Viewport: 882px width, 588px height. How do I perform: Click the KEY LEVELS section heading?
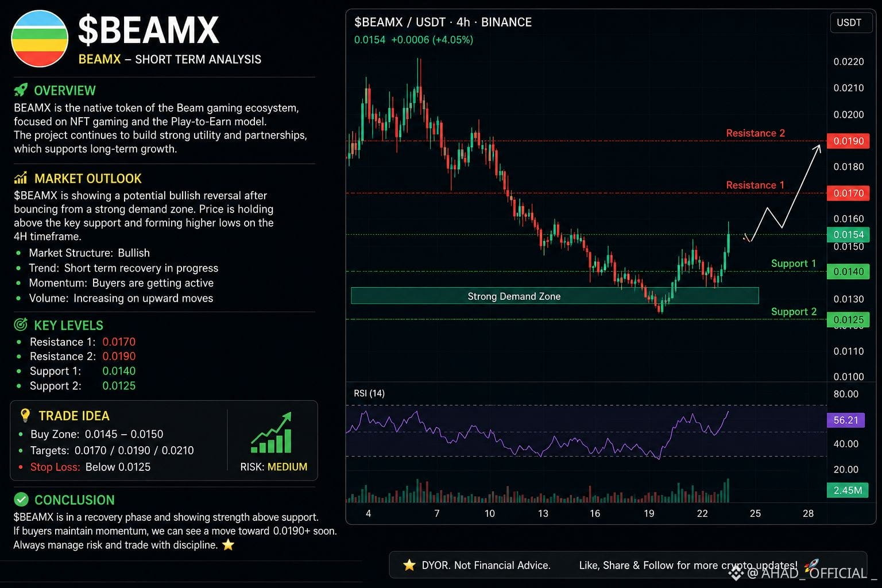pos(68,325)
